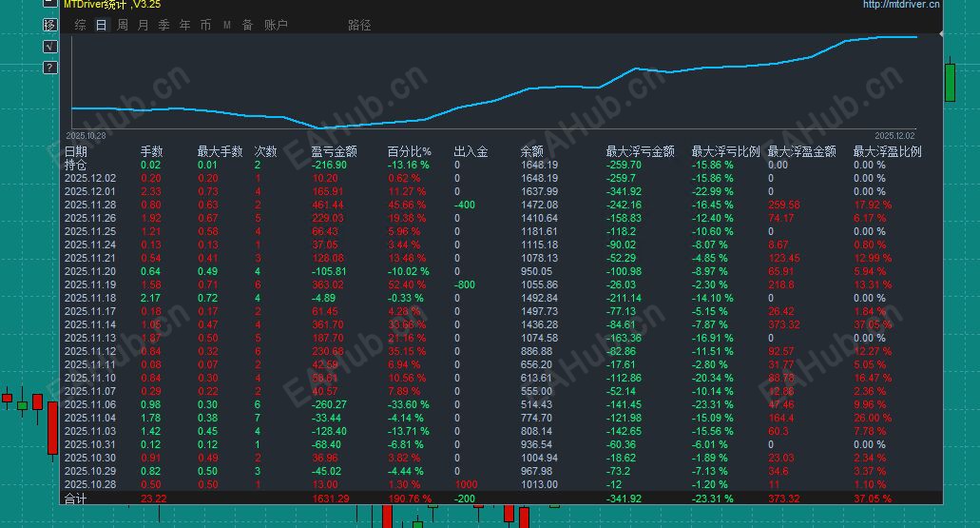Select the 2025.10.28 date row in the table
This screenshot has width=980, height=528.
(90, 485)
